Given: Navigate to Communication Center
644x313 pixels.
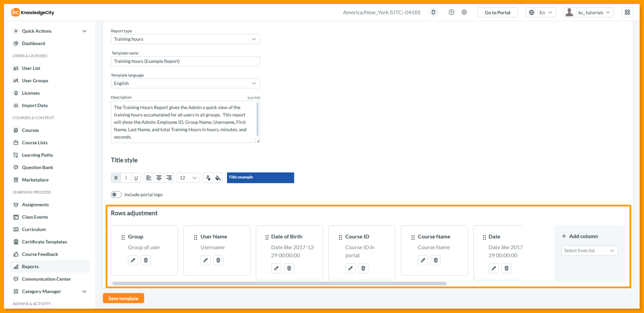Looking at the screenshot, I should 46,279.
